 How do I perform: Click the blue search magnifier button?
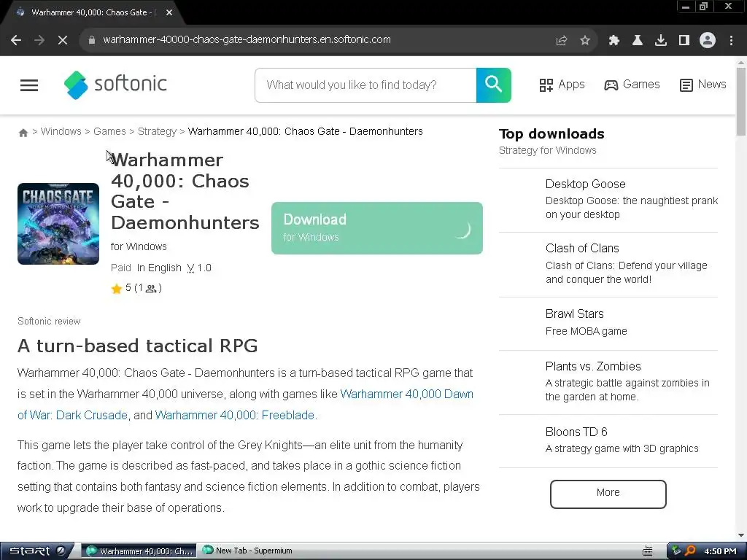[x=494, y=85]
